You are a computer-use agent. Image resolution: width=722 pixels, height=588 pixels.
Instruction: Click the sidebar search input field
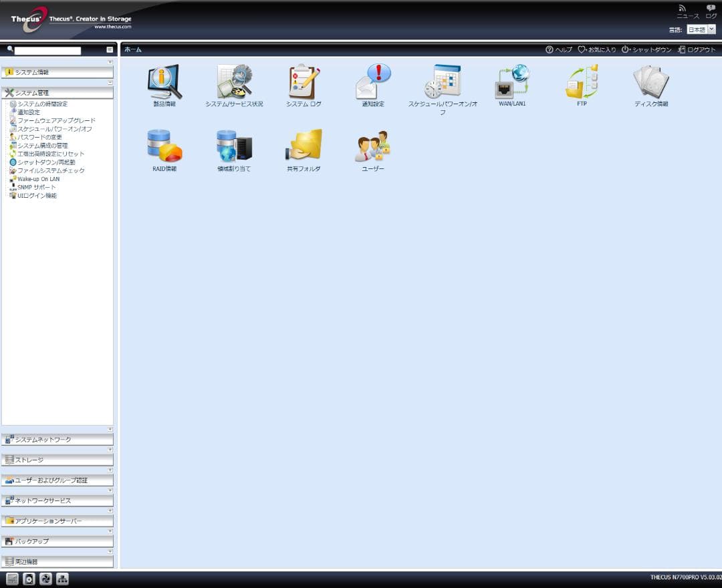47,50
